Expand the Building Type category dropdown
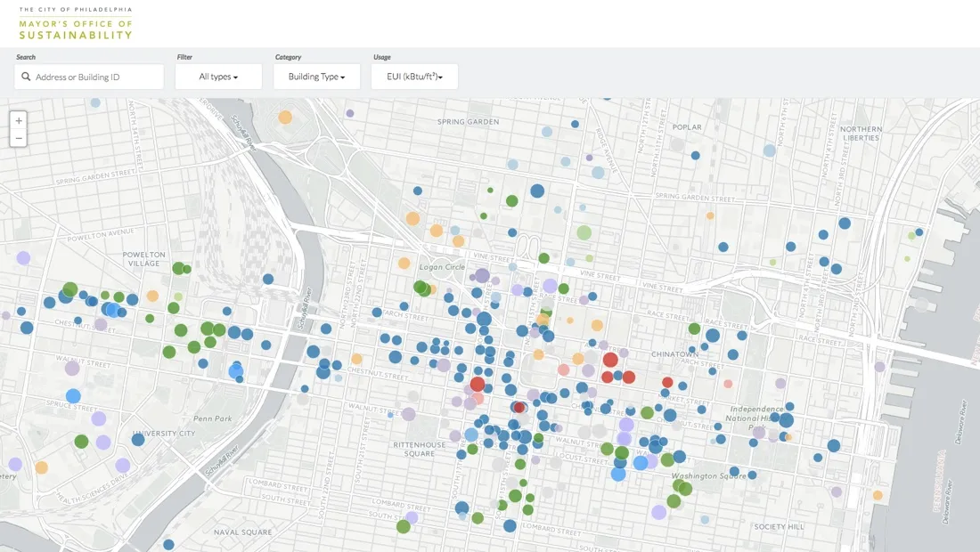This screenshot has height=552, width=980. coord(316,77)
